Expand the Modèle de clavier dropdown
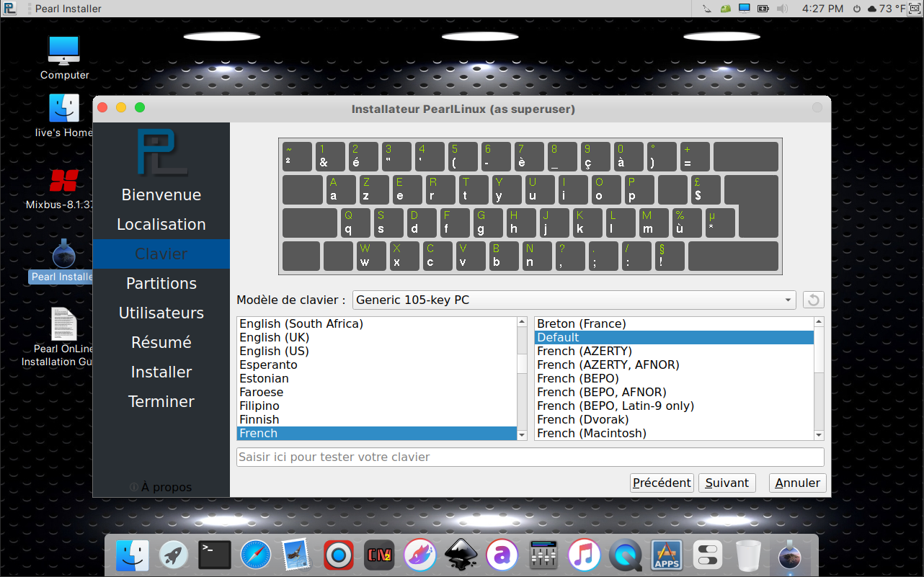924x577 pixels. click(x=574, y=300)
